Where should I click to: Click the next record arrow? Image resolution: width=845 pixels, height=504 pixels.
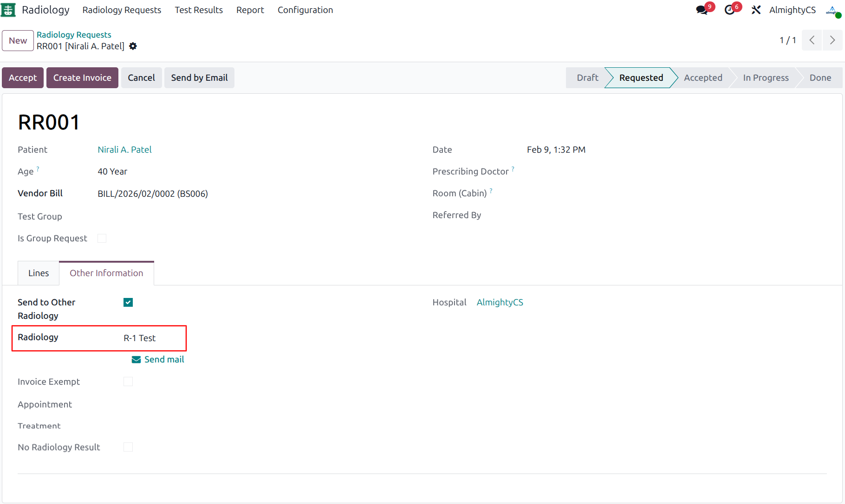[x=832, y=40]
